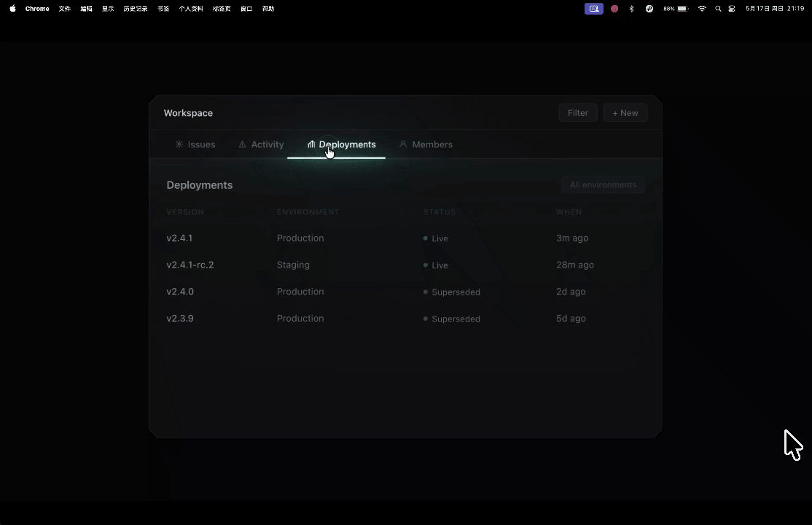Click the Filter button
The height and width of the screenshot is (525, 812).
[578, 113]
